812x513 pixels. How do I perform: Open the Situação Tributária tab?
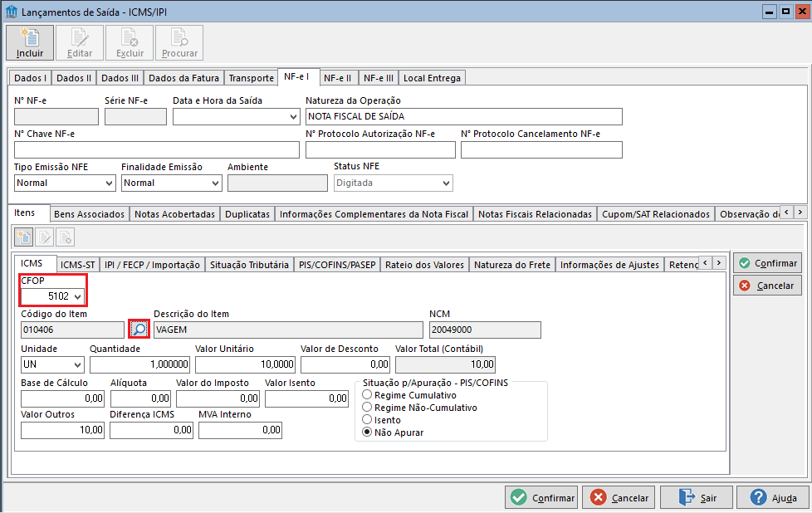(249, 265)
